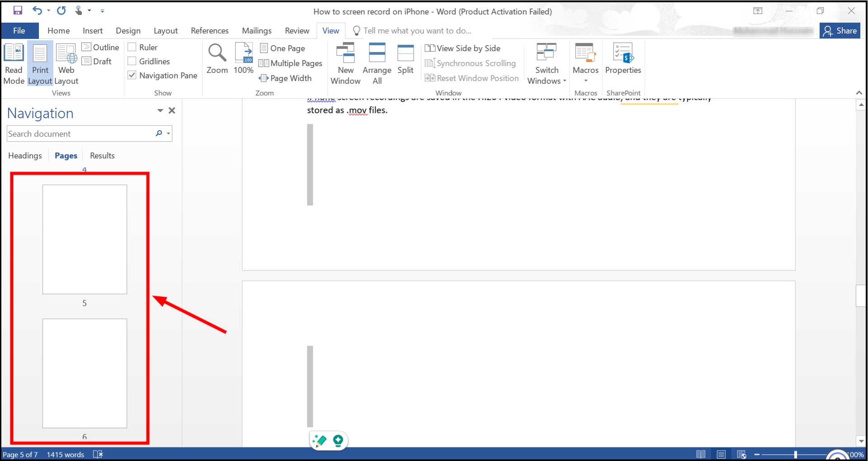868x461 pixels.
Task: Switch to Web Layout view
Action: tap(66, 64)
